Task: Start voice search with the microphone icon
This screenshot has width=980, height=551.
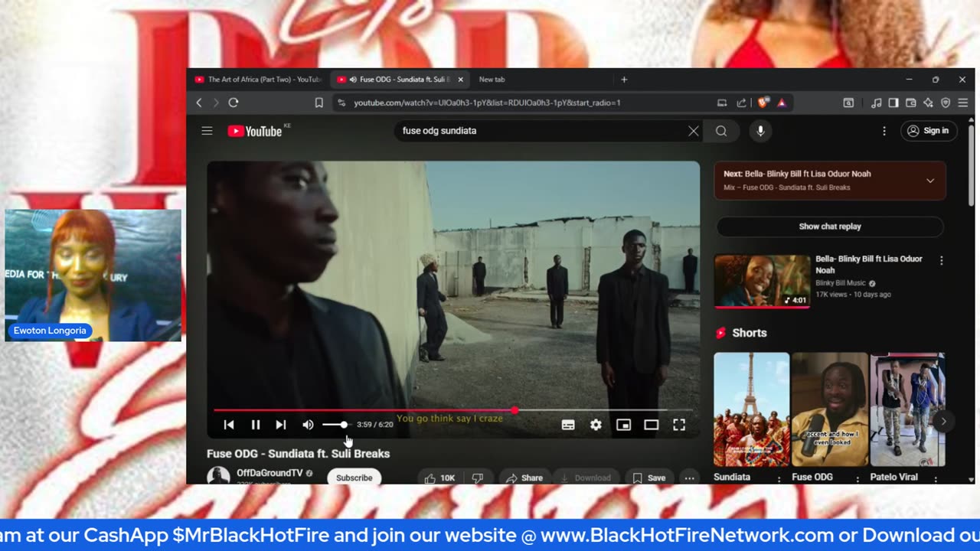Action: tap(760, 131)
